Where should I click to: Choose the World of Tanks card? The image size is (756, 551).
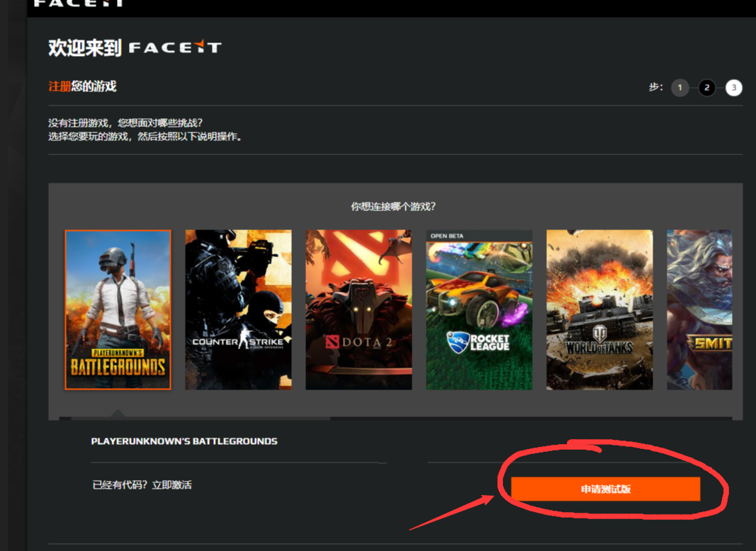coord(599,309)
